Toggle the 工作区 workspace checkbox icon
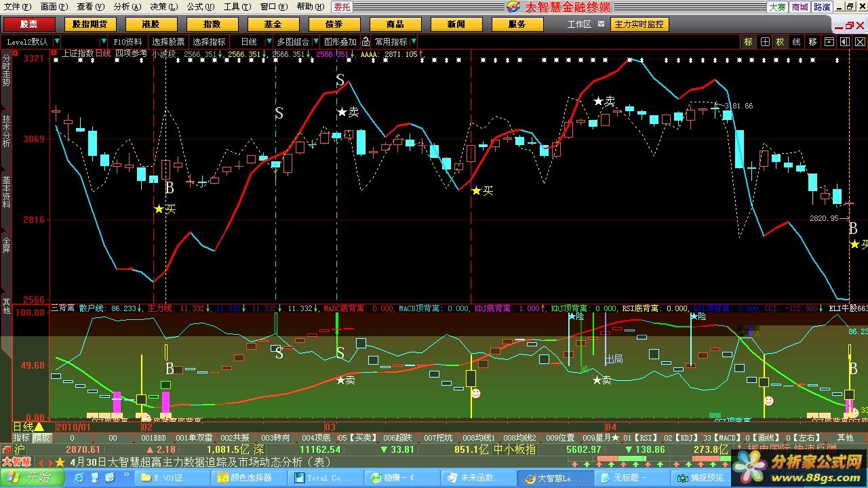868x488 pixels. point(599,24)
